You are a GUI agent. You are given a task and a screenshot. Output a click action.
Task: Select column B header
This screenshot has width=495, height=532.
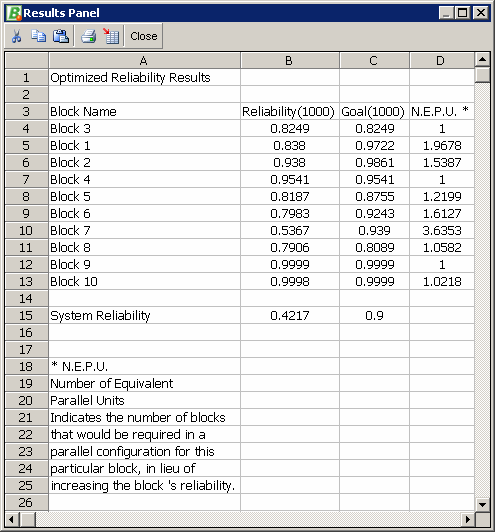(289, 61)
